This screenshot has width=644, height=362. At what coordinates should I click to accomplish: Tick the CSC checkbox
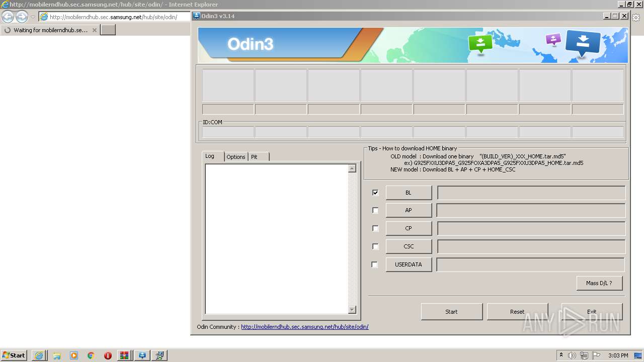click(x=375, y=246)
